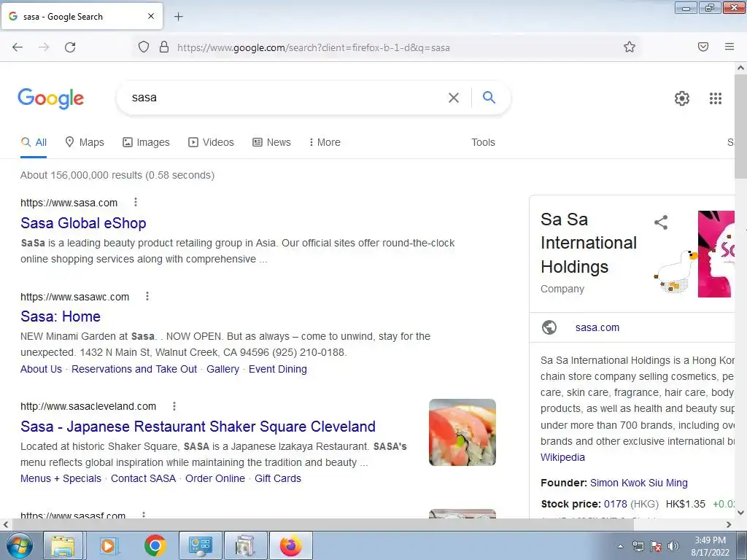Image resolution: width=747 pixels, height=560 pixels.
Task: Open Firefox application menu
Action: [x=729, y=47]
